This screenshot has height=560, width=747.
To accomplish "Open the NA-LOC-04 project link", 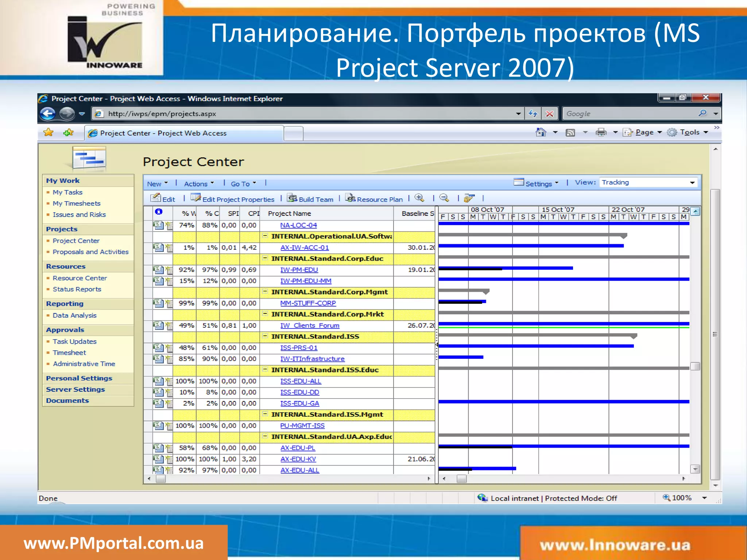I will pyautogui.click(x=298, y=225).
